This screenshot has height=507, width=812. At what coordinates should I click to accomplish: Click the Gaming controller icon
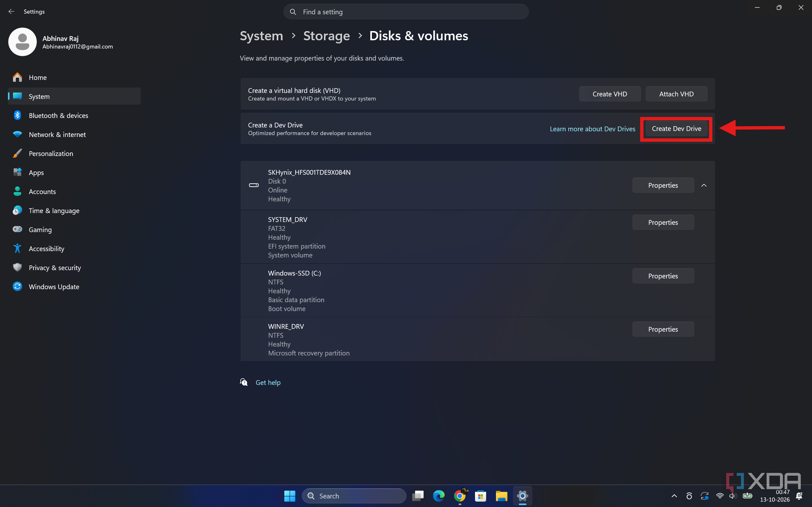coord(17,229)
